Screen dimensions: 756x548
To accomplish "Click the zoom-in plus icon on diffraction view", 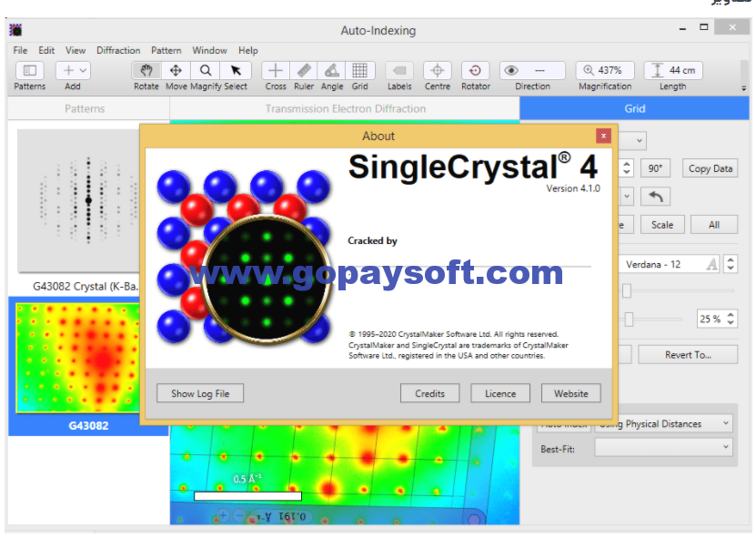I will (223, 515).
